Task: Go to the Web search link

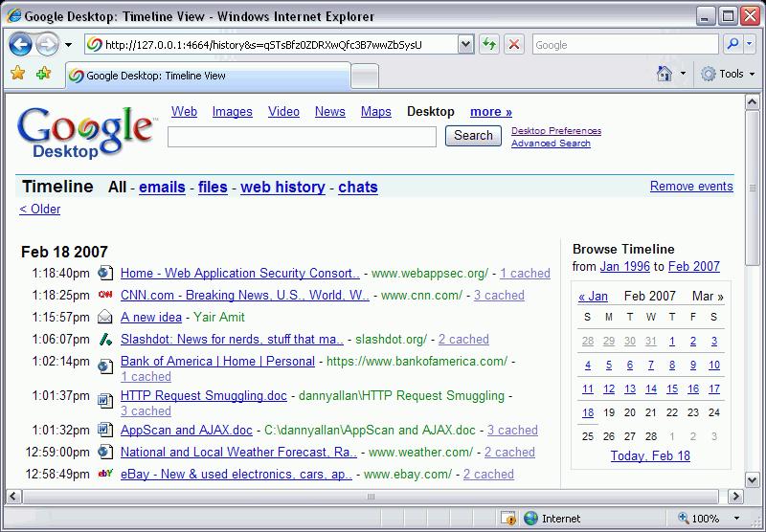Action: 184,111
